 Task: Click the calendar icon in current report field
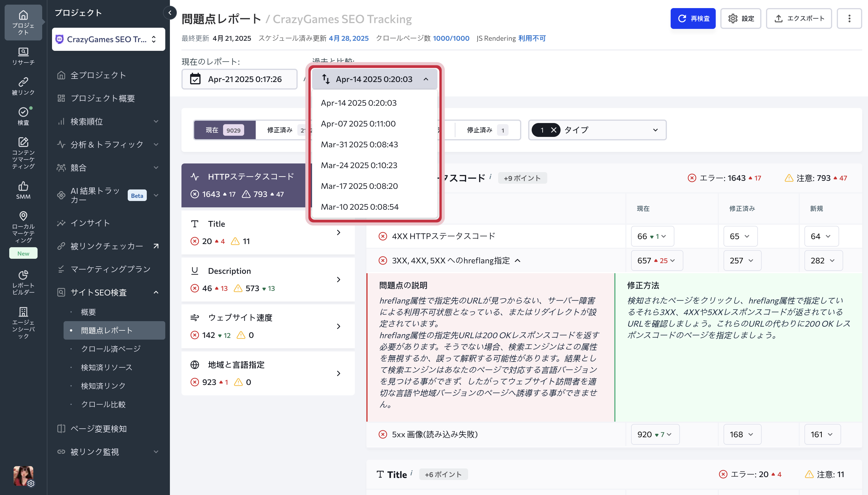pyautogui.click(x=195, y=79)
